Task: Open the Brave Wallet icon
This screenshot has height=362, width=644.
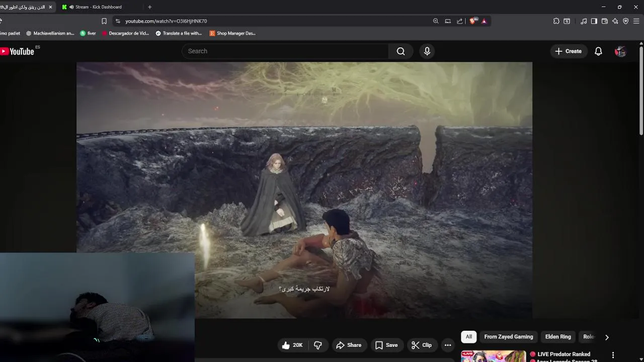Action: coord(605,21)
